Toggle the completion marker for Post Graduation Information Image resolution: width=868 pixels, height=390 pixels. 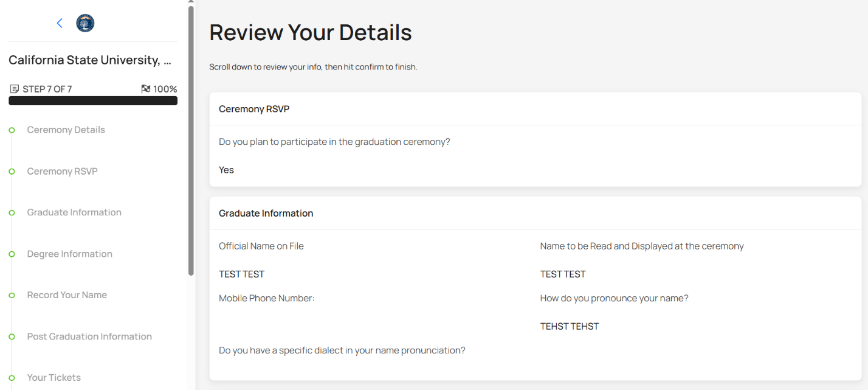click(x=12, y=336)
